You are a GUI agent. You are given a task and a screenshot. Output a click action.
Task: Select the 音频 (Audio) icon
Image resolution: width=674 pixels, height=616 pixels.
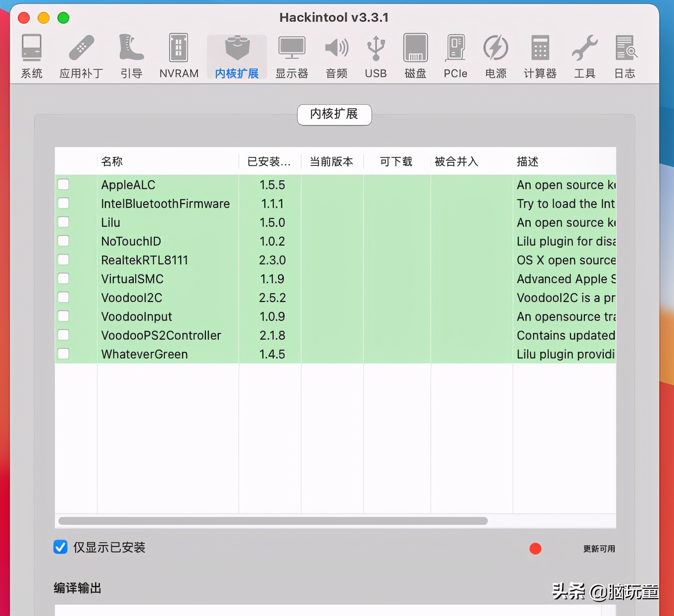336,54
